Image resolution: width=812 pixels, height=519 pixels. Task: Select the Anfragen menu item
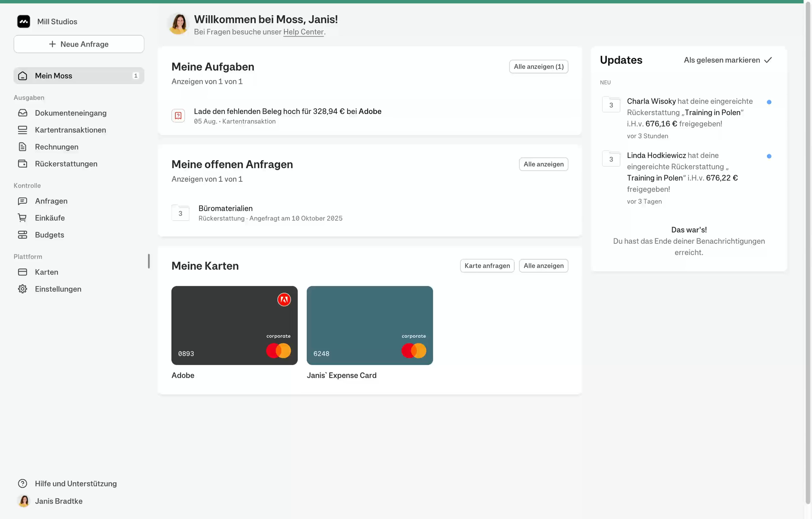click(51, 201)
